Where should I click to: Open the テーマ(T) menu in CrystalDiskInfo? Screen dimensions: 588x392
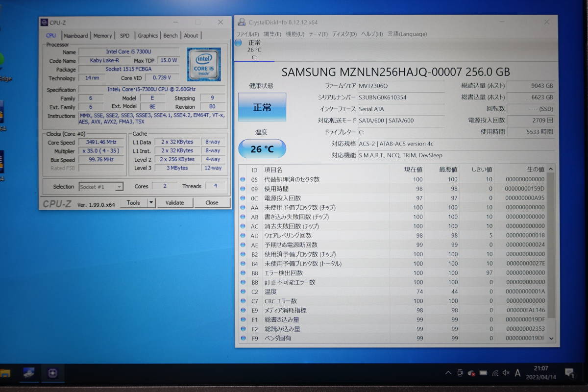click(x=319, y=34)
